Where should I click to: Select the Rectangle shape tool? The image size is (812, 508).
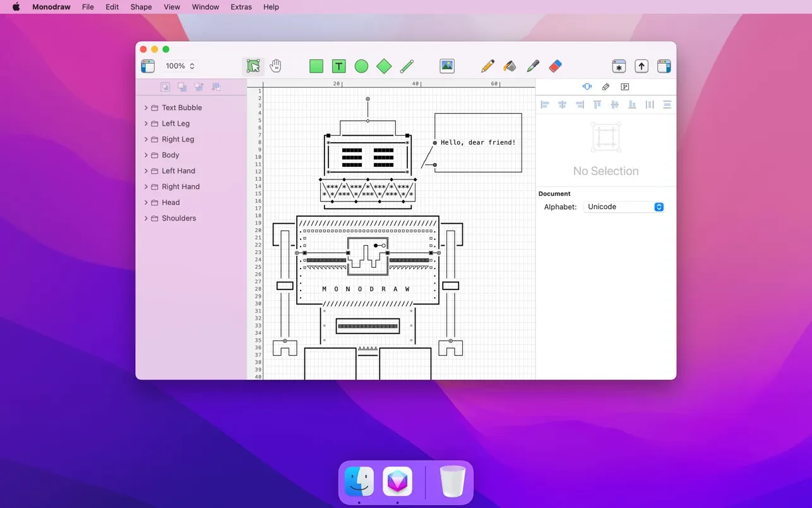click(x=316, y=66)
